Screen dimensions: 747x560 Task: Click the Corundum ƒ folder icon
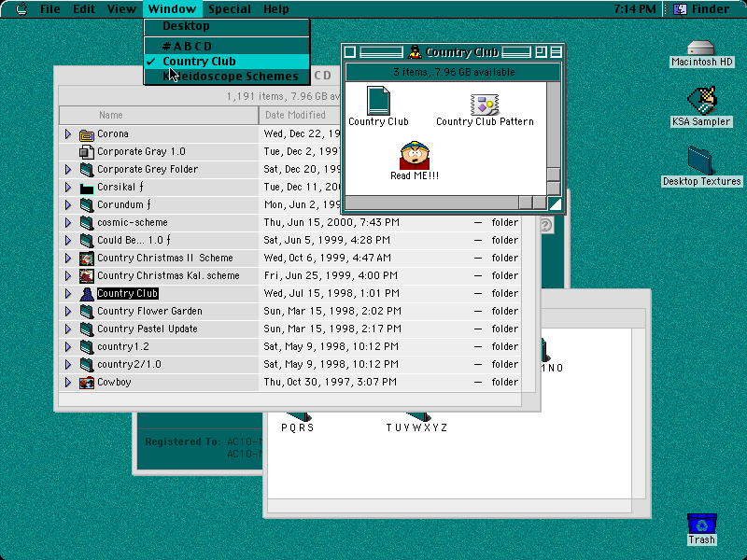pos(87,204)
